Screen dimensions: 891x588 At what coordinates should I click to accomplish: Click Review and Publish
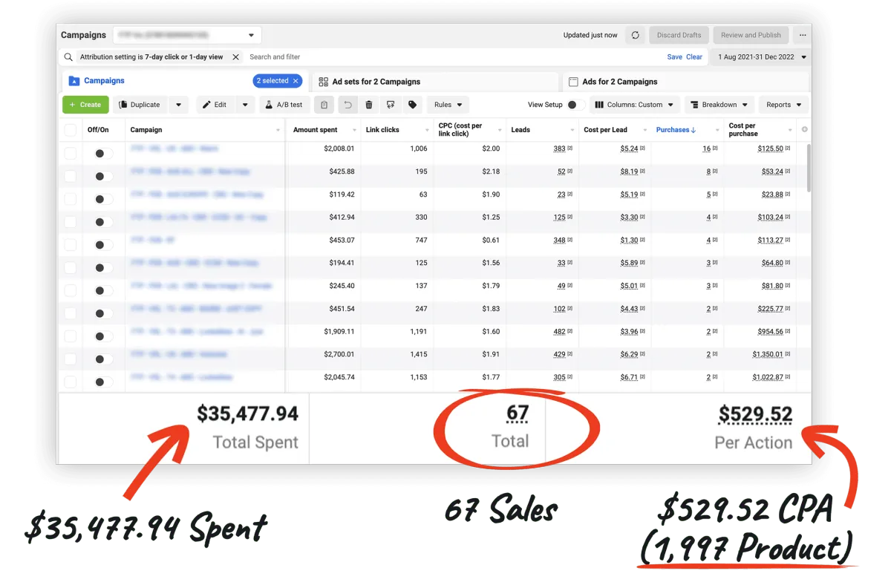pyautogui.click(x=751, y=35)
